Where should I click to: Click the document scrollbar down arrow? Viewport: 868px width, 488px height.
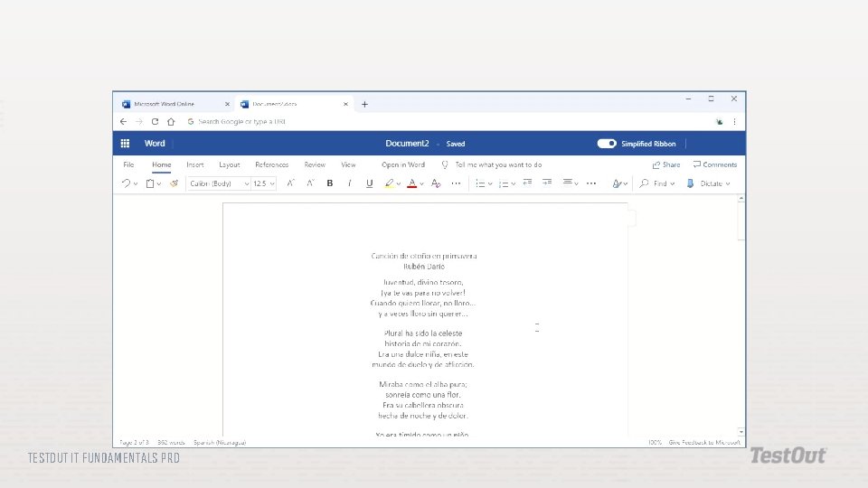tap(741, 432)
